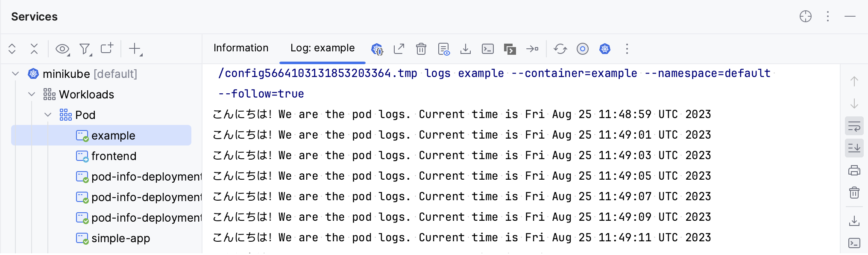The image size is (868, 255).
Task: Toggle Scroll to the End option
Action: pos(854,148)
